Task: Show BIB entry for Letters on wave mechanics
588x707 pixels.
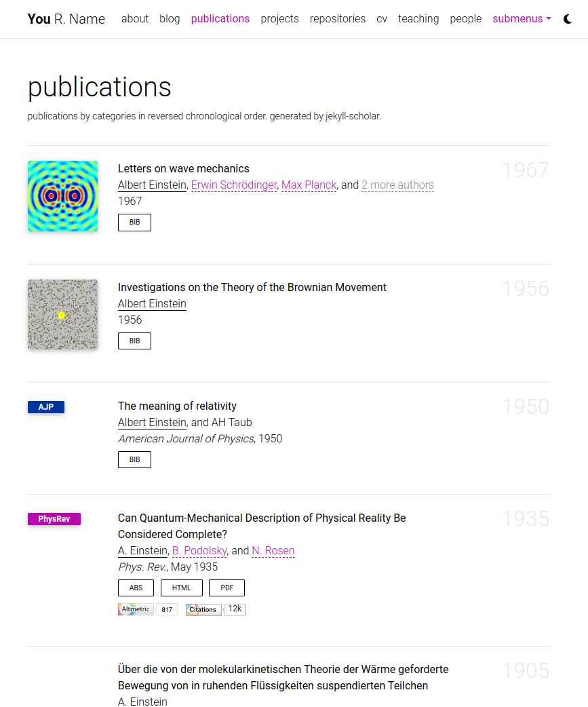Action: 134,222
